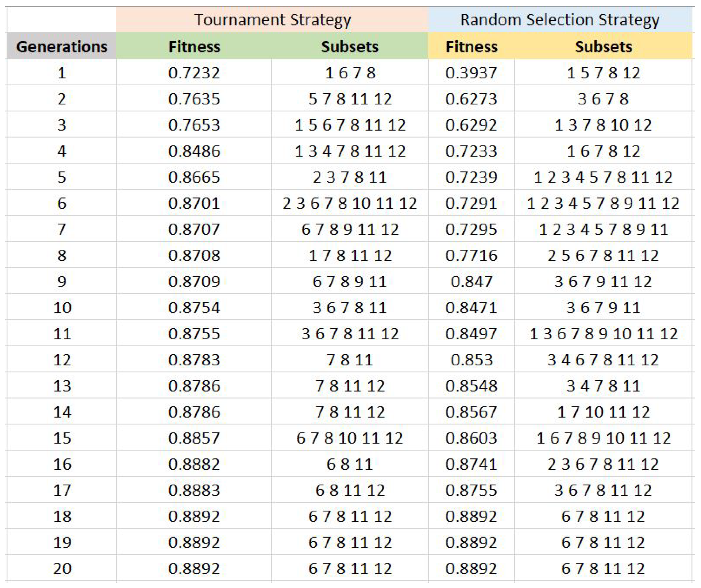The width and height of the screenshot is (701, 588).
Task: Select the cell with value 0.847
Action: (471, 282)
